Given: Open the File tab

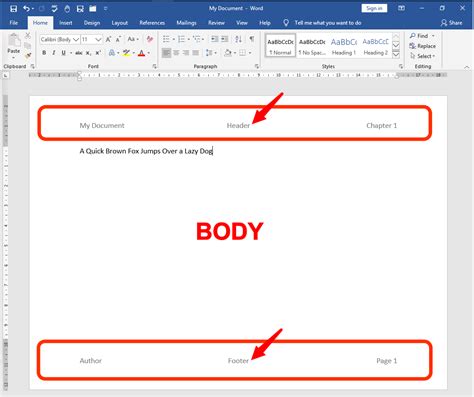Looking at the screenshot, I should click(x=14, y=23).
